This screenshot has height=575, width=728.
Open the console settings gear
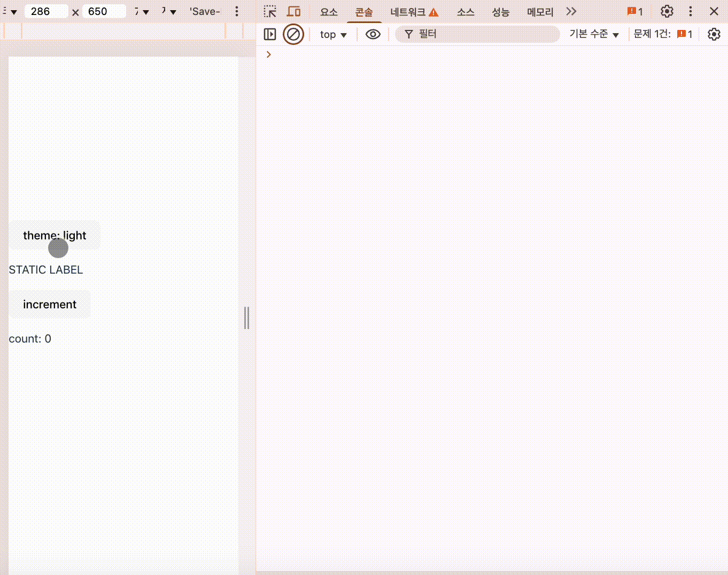714,34
